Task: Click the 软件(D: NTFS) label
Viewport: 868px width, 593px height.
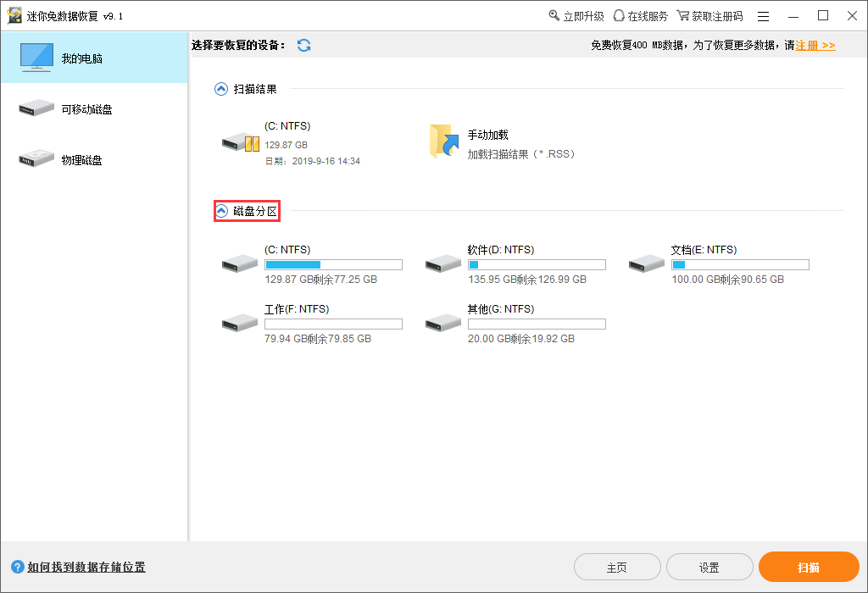Action: point(501,249)
